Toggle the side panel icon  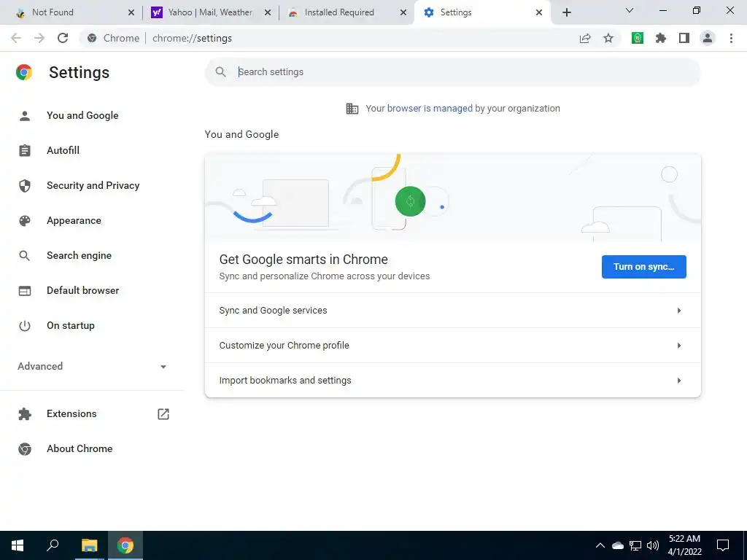point(684,38)
